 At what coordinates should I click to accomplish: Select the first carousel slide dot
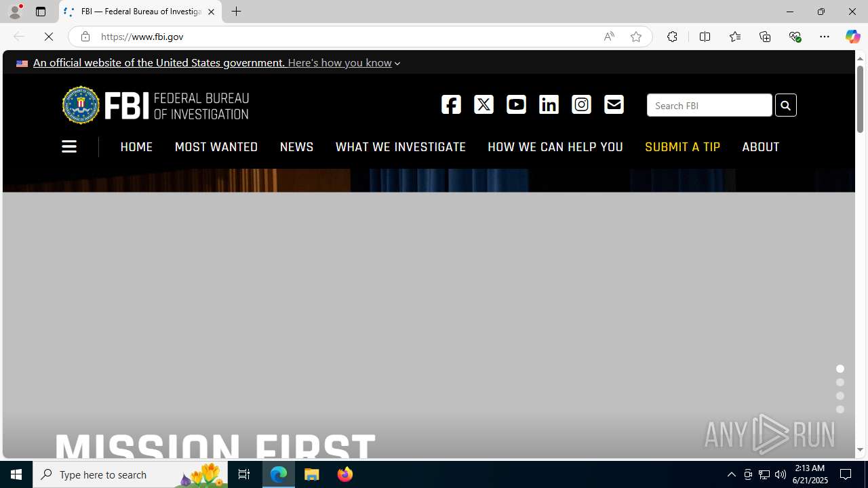tap(840, 369)
